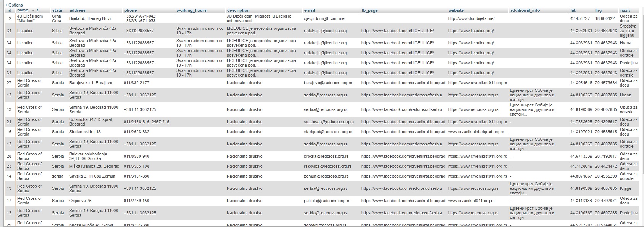Viewport: 644px width, 227px height.
Task: Select email cell starigrad@redcross.org.rs
Action: click(328, 132)
